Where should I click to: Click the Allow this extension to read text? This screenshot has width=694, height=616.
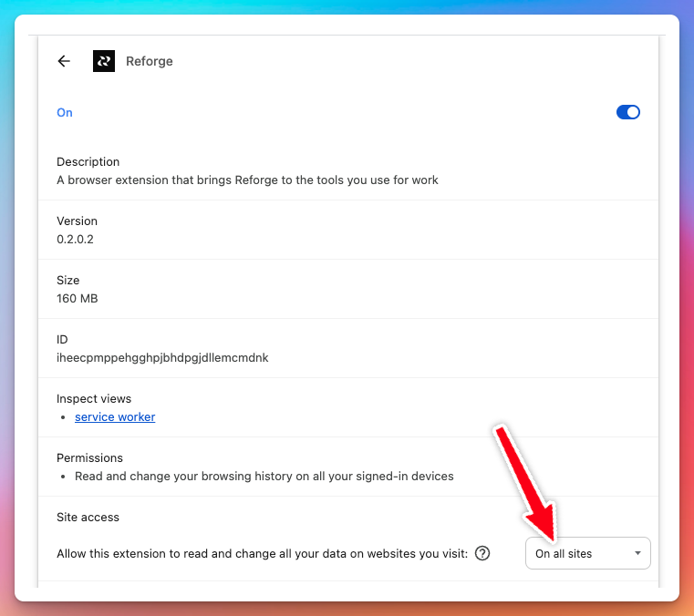pyautogui.click(x=262, y=554)
